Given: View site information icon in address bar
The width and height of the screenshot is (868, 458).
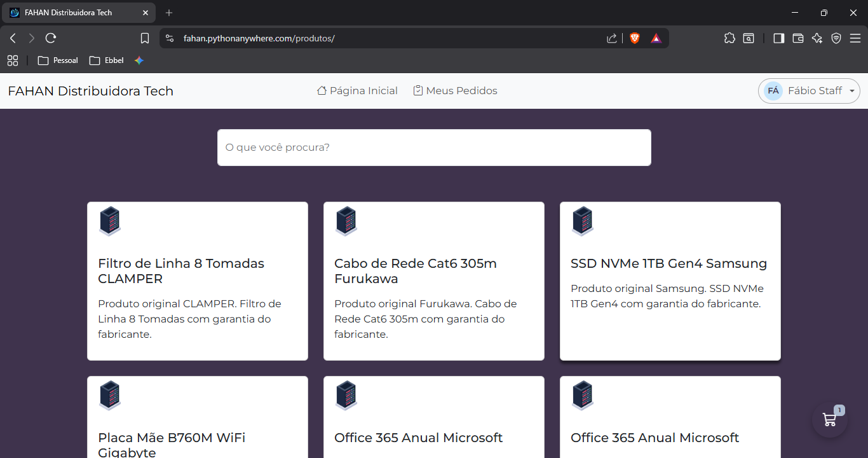Looking at the screenshot, I should [169, 38].
